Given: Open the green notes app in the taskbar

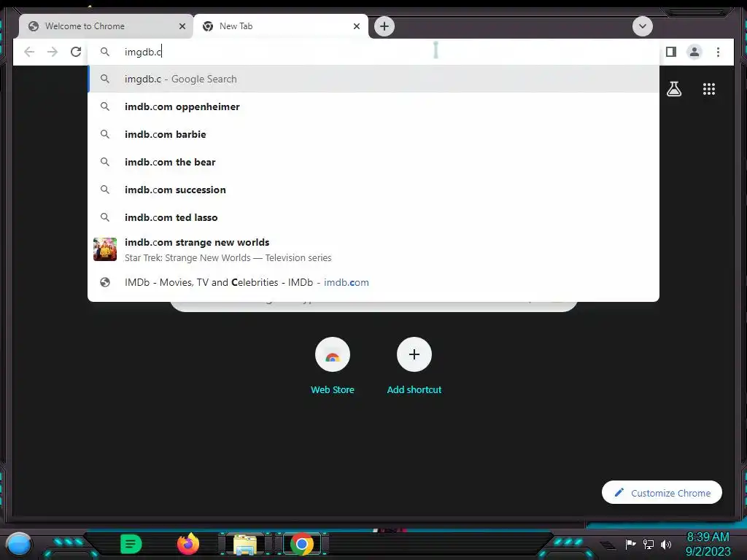Looking at the screenshot, I should click(x=131, y=544).
